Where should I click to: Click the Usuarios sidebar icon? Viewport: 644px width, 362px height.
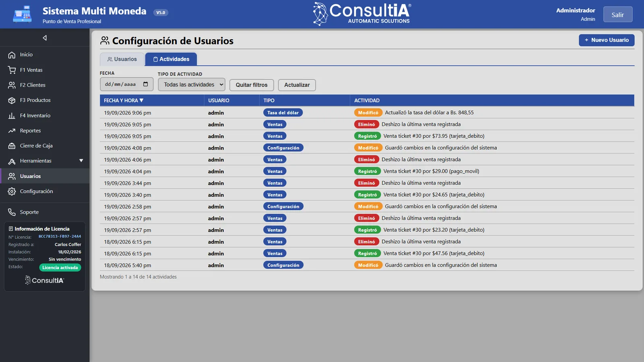tap(12, 176)
